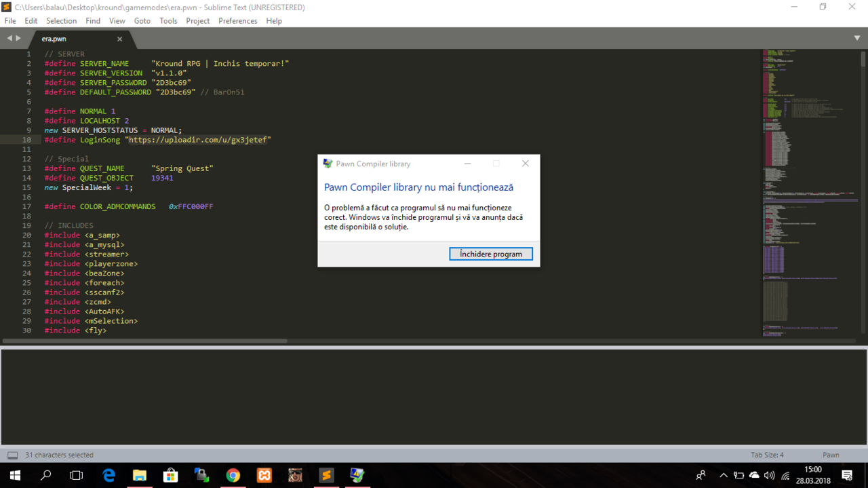Change Pawn syntax in status bar
The width and height of the screenshot is (868, 488).
tap(831, 455)
